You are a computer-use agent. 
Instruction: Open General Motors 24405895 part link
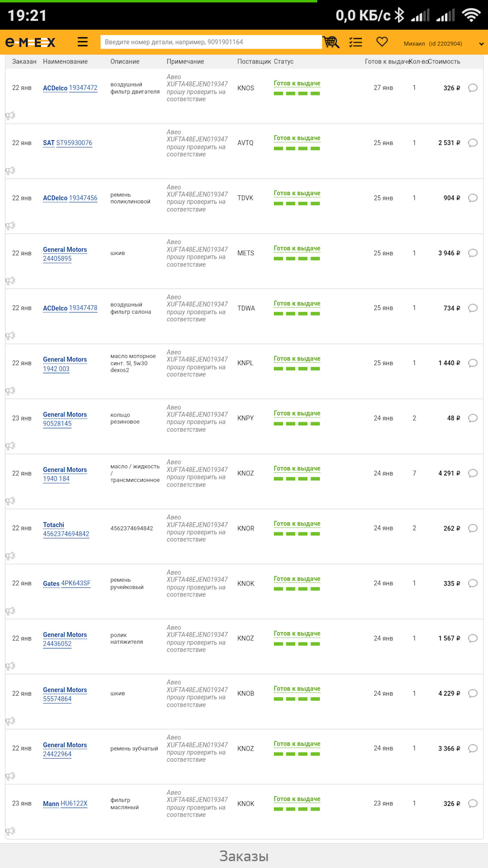tap(57, 258)
